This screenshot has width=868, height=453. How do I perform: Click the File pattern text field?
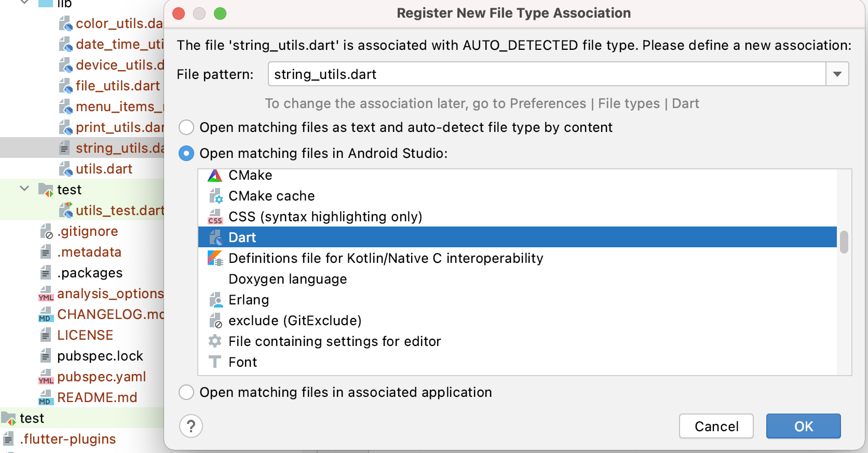(x=546, y=74)
